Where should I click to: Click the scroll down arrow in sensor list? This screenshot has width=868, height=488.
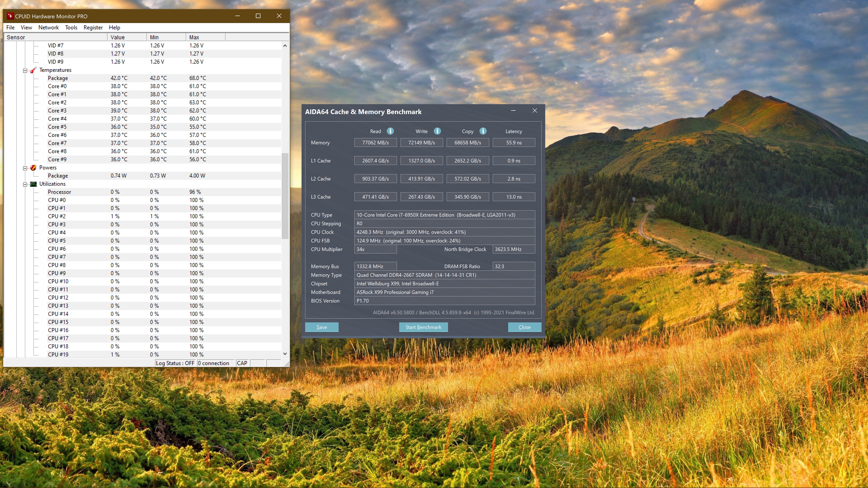point(285,354)
